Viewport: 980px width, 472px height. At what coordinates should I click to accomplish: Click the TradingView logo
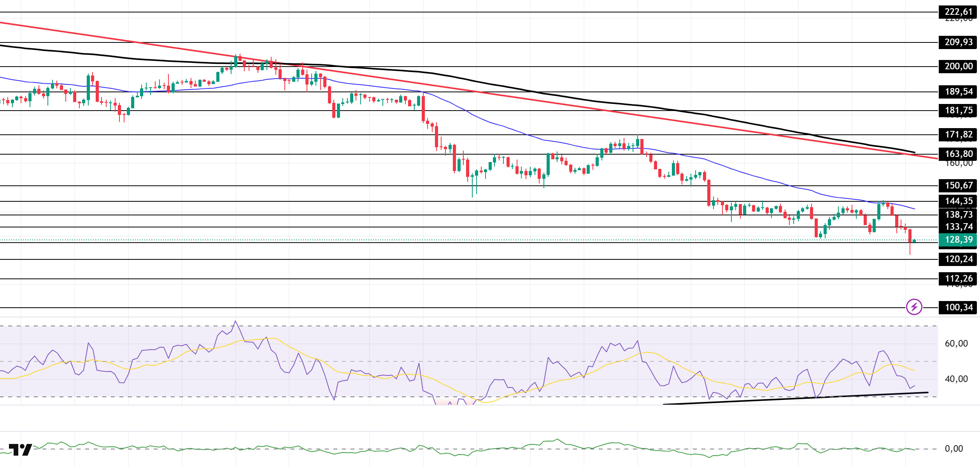[21, 450]
